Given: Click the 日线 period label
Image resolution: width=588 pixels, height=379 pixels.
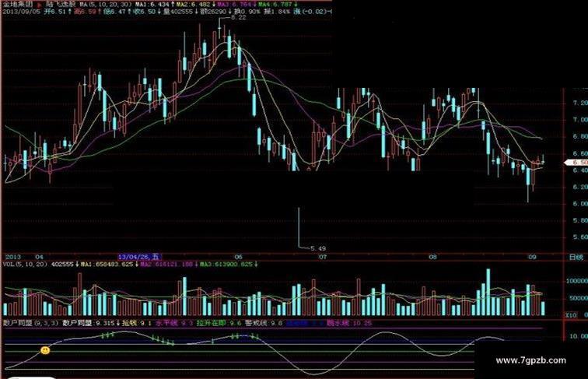Looking at the screenshot, I should point(576,257).
